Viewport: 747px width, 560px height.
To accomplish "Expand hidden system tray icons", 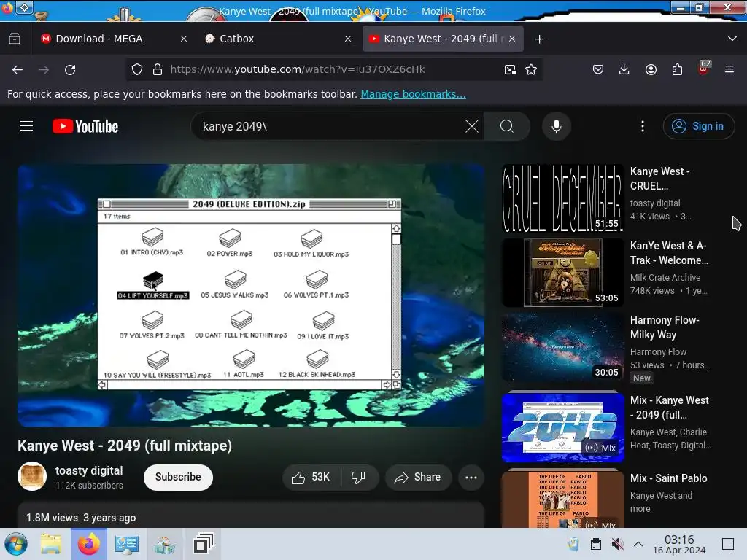I will point(638,544).
